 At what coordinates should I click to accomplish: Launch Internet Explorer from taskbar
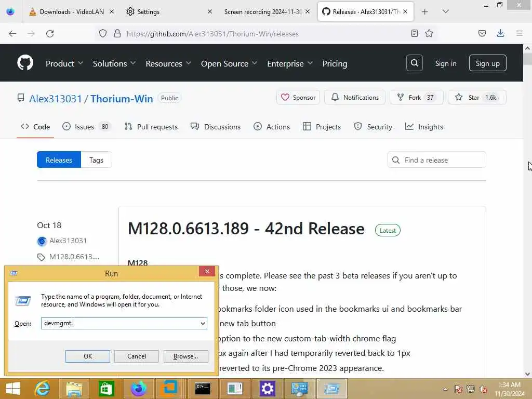tap(43, 389)
